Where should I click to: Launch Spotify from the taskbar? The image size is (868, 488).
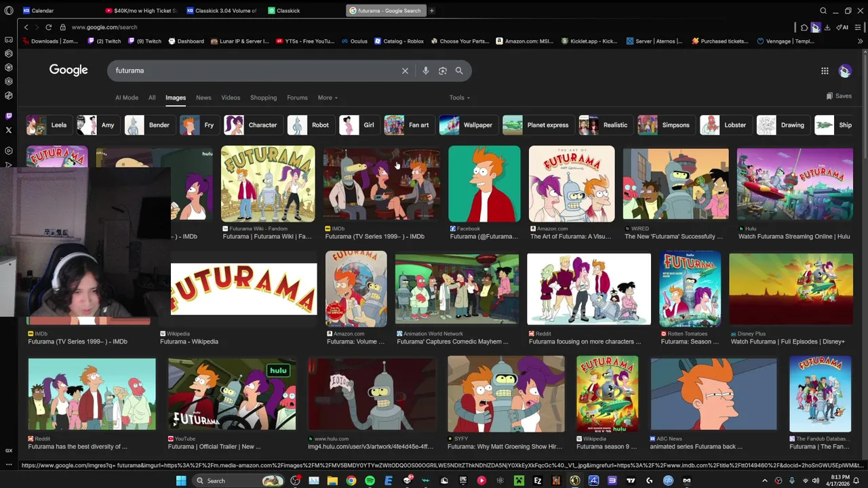(x=370, y=481)
